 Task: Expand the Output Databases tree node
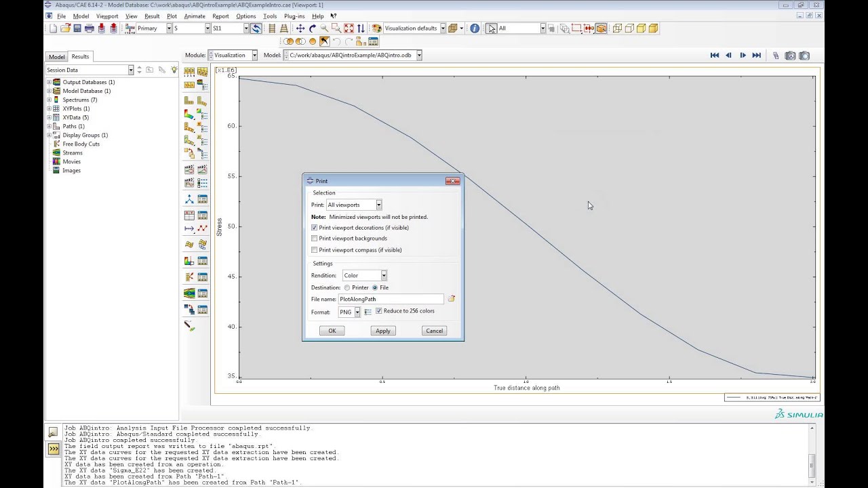pyautogui.click(x=49, y=82)
